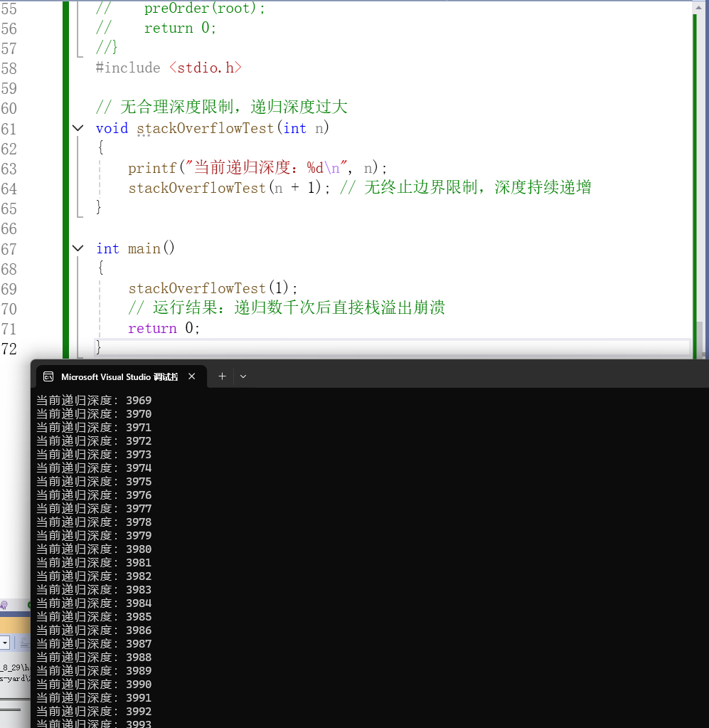Click the comment on line 70 about crash
Image resolution: width=709 pixels, height=728 pixels.
pyautogui.click(x=287, y=307)
